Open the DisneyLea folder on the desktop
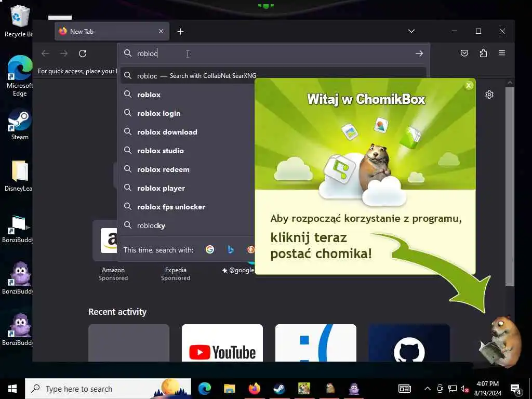This screenshot has height=399, width=532. [x=19, y=176]
